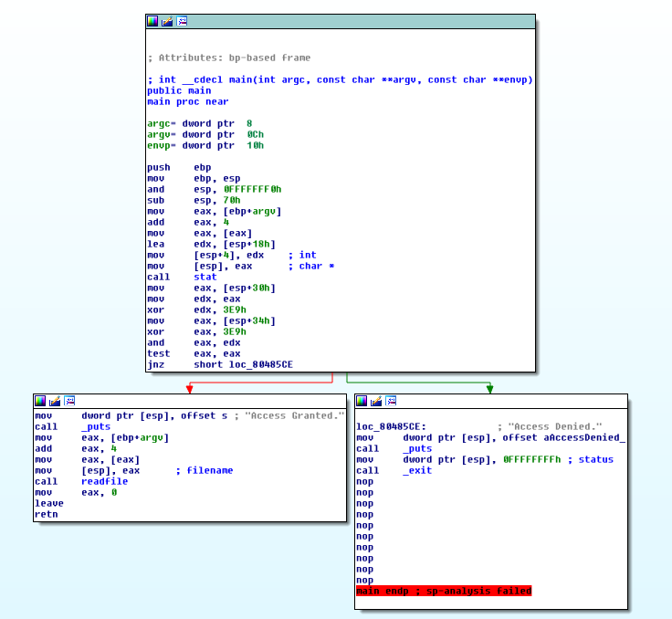Viewport: 672px width, 619px height.
Task: Click the loc_80485CE label in right block
Action: point(390,426)
